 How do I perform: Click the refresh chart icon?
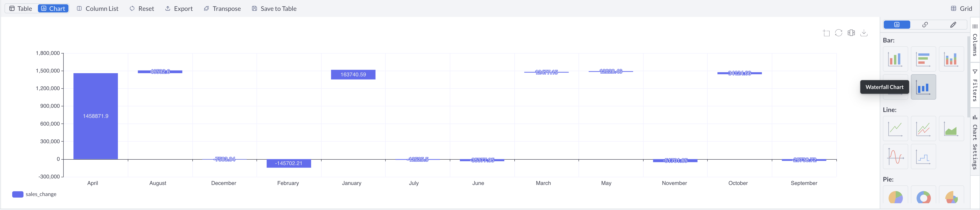[x=838, y=33]
